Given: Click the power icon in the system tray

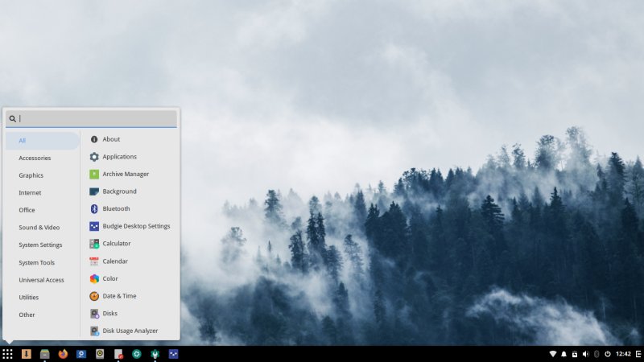Looking at the screenshot, I should (x=607, y=354).
